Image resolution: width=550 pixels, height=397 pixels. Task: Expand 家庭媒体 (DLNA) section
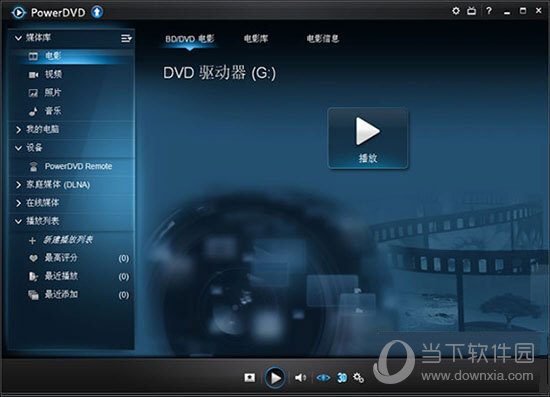point(18,185)
